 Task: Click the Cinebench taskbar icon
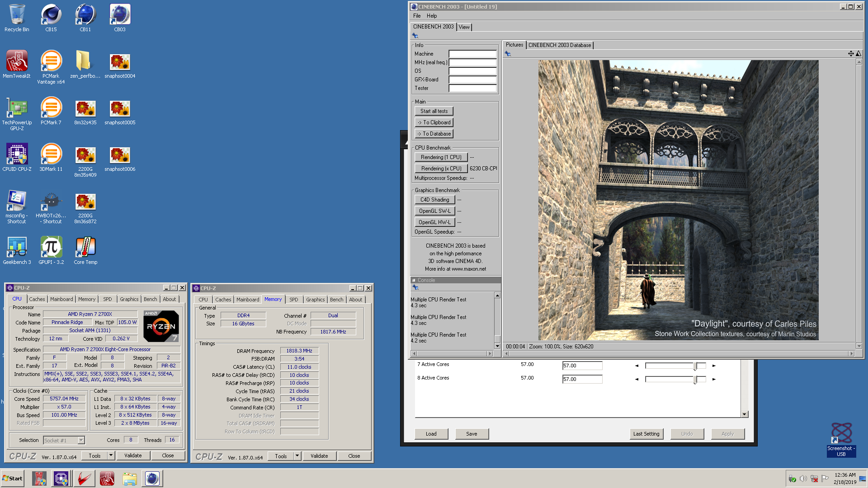pyautogui.click(x=152, y=479)
